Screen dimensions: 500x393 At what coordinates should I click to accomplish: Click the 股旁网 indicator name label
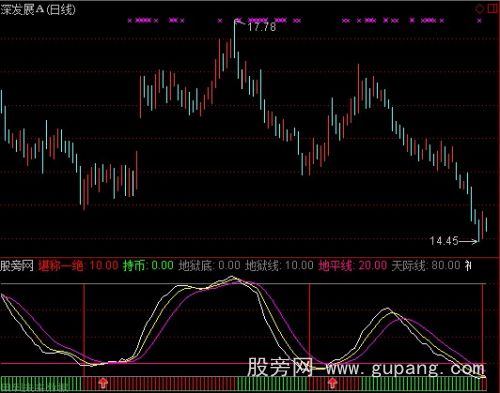[17, 266]
